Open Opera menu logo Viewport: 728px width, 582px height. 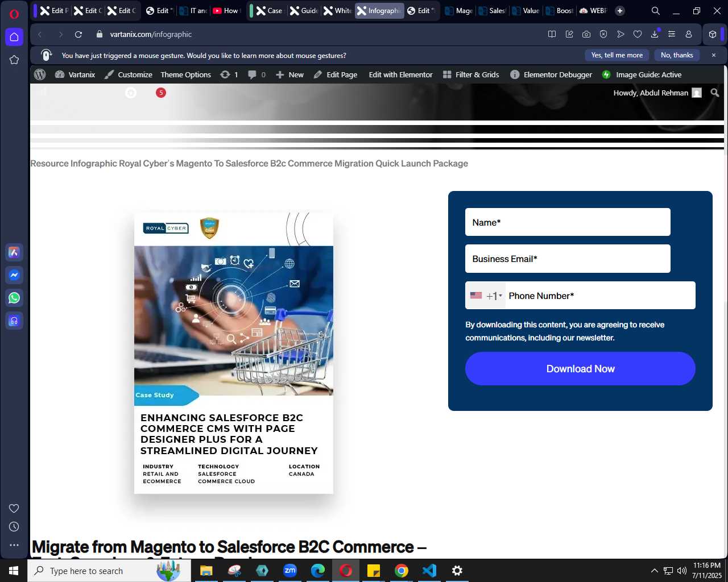point(14,14)
